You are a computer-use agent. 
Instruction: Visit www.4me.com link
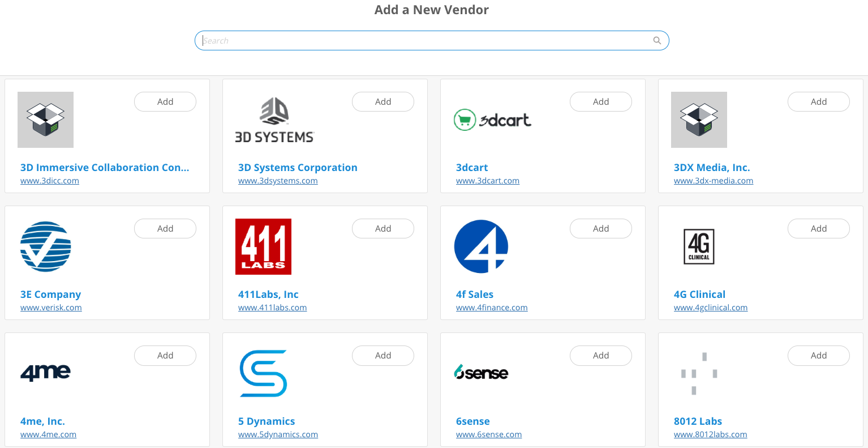[48, 434]
